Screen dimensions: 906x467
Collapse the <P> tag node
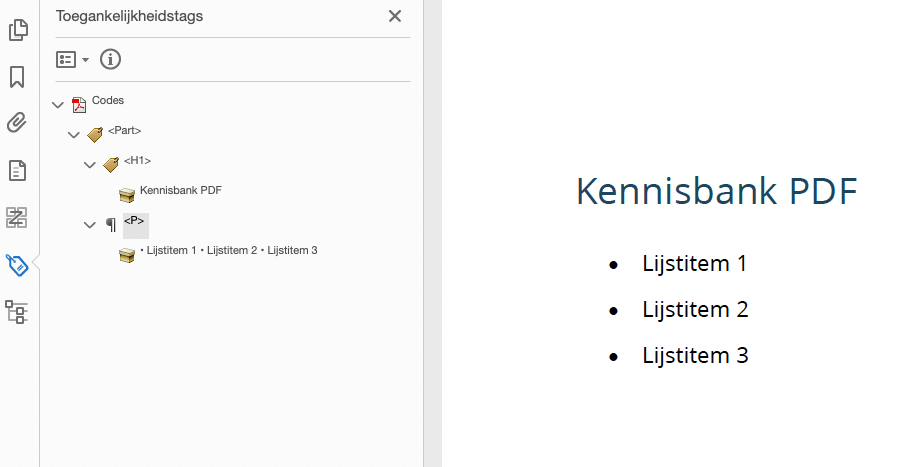[90, 225]
